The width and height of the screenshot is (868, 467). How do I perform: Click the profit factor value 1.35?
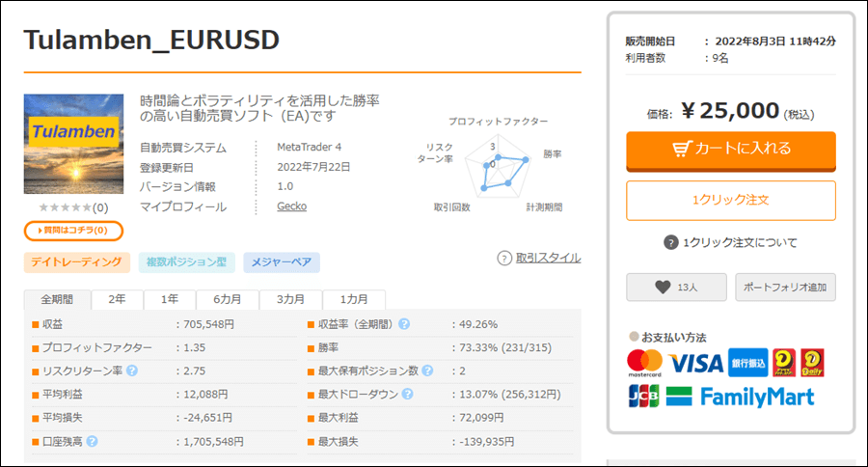194,348
